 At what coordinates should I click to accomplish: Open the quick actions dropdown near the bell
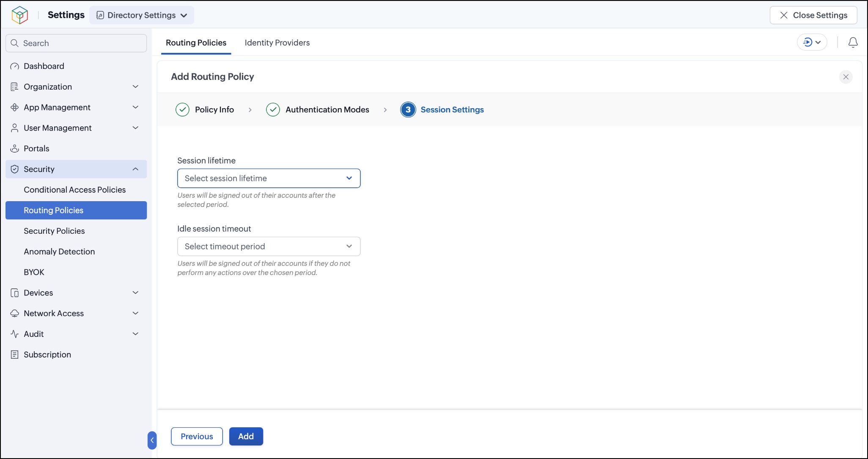[812, 42]
